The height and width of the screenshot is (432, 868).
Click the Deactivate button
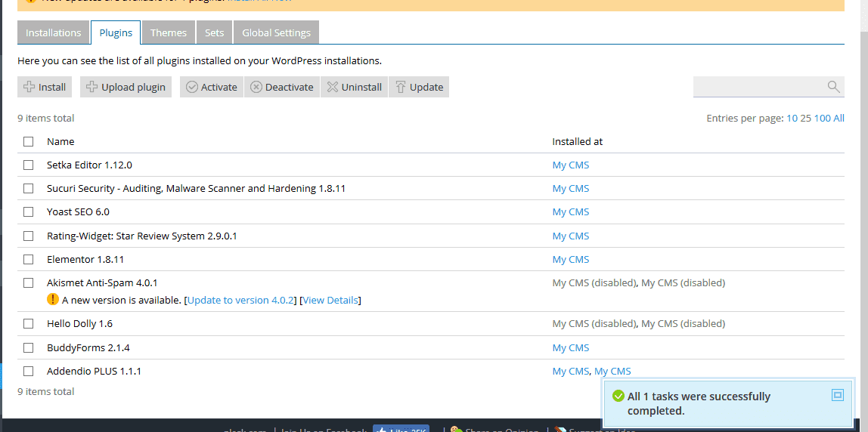(x=282, y=87)
